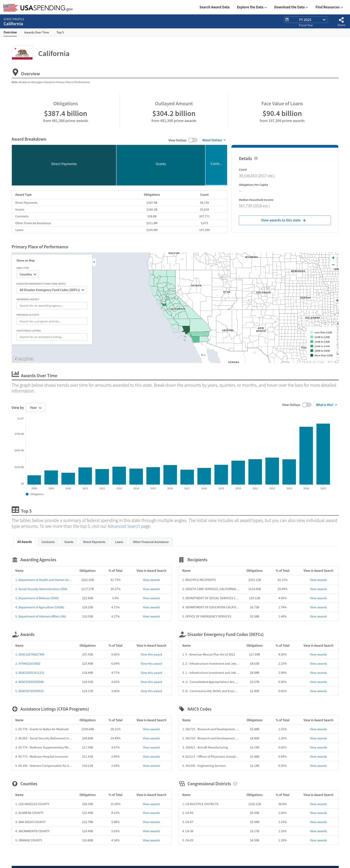Click the USAspending.gov logo
The height and width of the screenshot is (868, 350).
(38, 7)
